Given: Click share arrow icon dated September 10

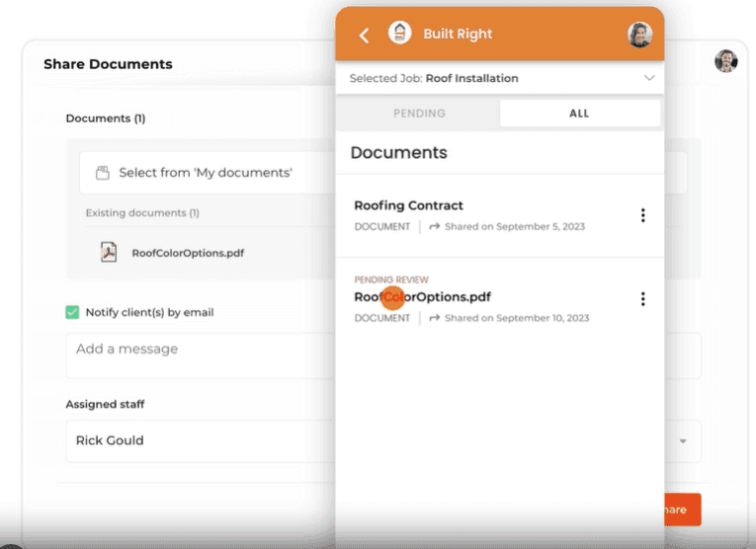Looking at the screenshot, I should click(x=435, y=318).
